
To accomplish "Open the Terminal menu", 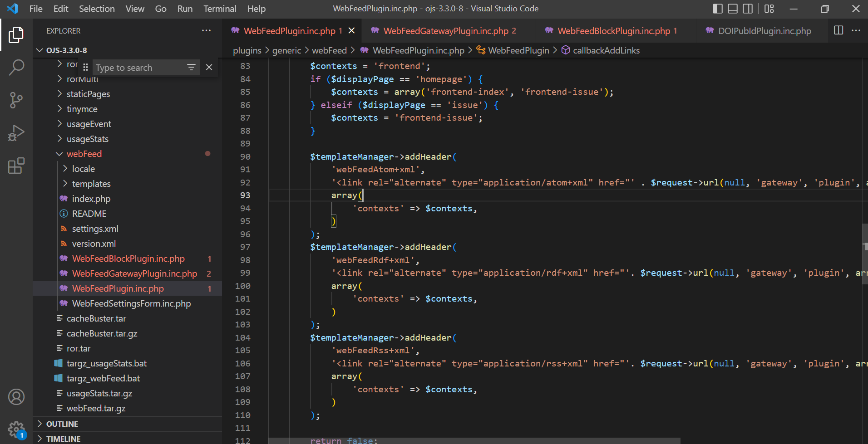I will click(220, 9).
